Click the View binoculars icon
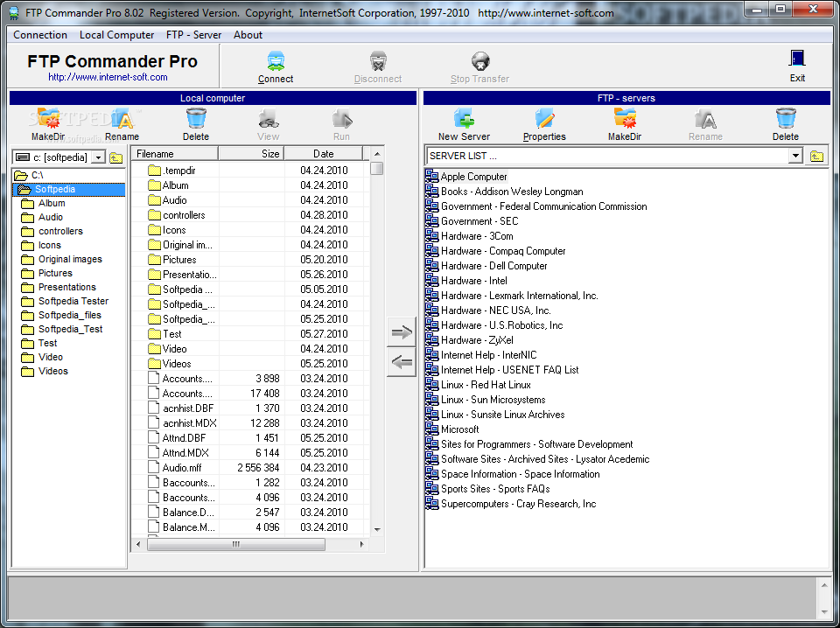 pos(268,119)
